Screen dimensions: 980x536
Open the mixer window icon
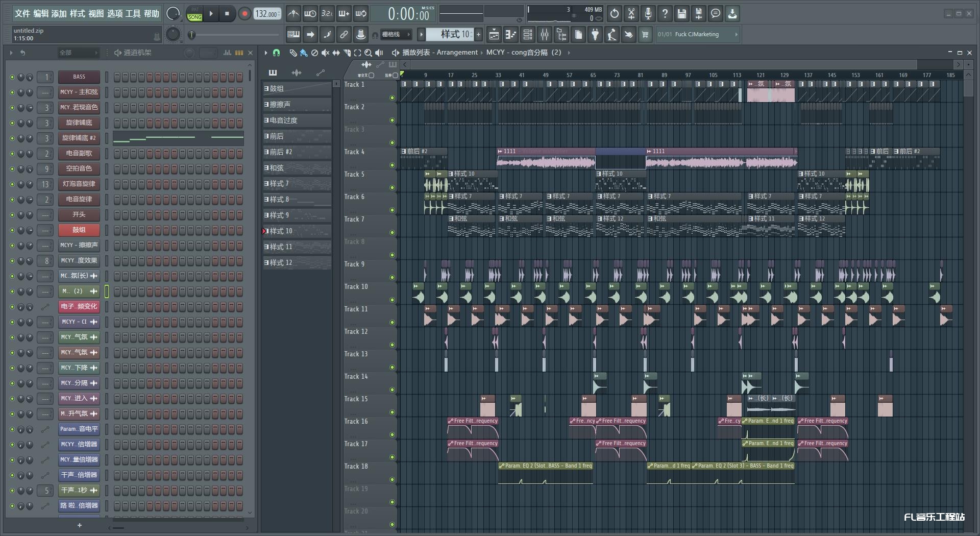[x=545, y=35]
